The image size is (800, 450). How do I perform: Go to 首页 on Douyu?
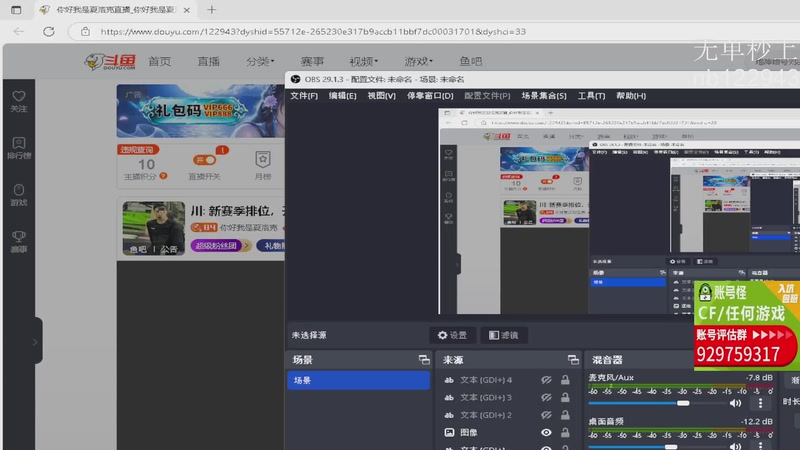(x=160, y=61)
